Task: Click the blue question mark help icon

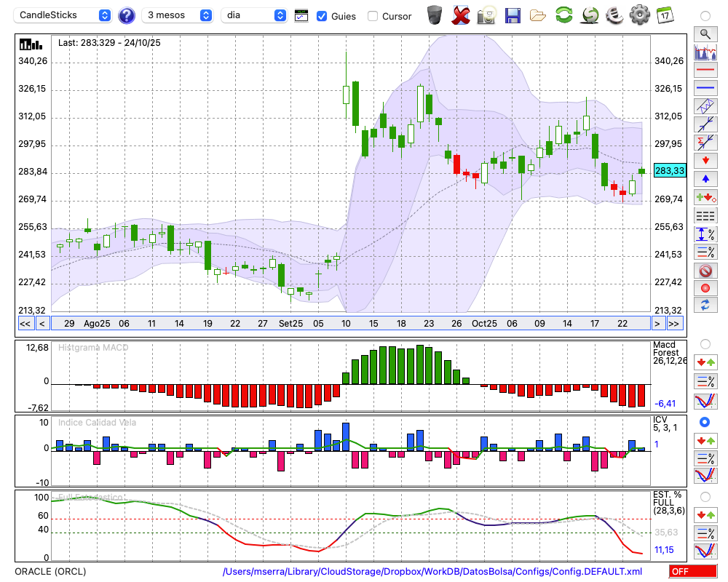Action: click(x=127, y=15)
